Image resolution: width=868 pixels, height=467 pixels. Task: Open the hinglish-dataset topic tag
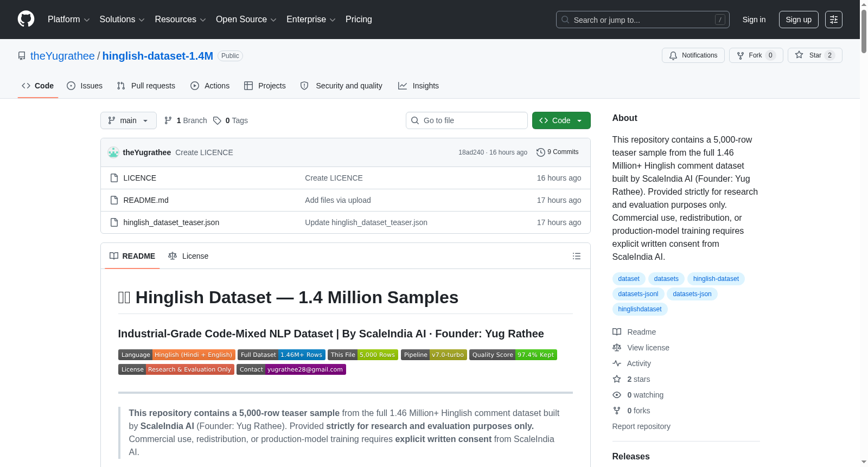click(716, 279)
